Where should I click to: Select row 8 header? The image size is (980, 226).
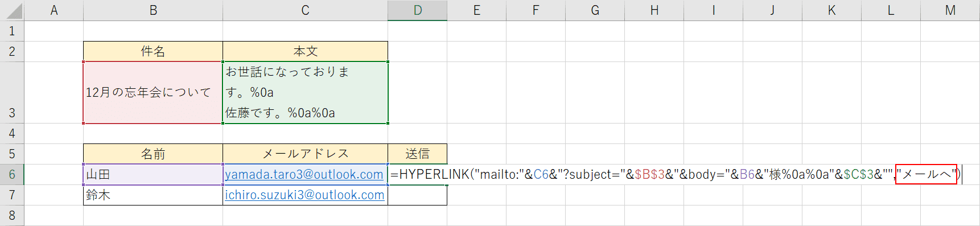click(12, 215)
